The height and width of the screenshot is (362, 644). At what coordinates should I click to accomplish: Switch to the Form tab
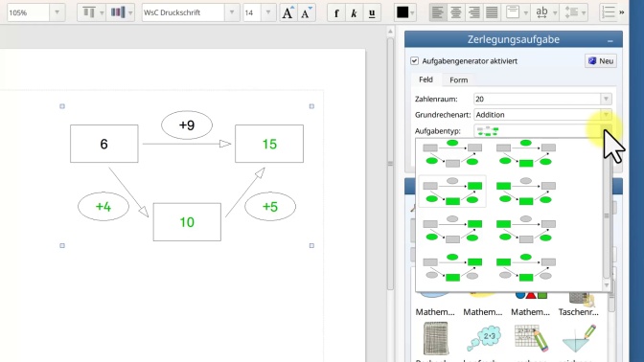pyautogui.click(x=458, y=80)
